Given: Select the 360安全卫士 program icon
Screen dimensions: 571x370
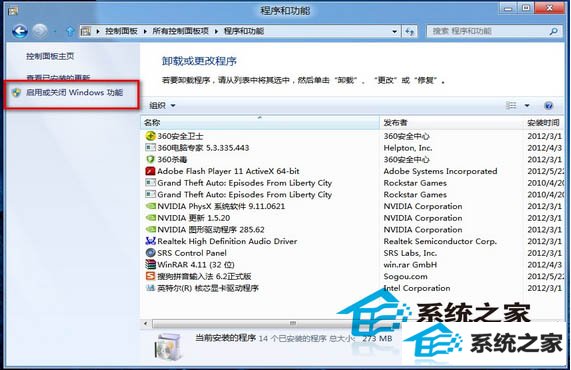Looking at the screenshot, I should [x=150, y=136].
